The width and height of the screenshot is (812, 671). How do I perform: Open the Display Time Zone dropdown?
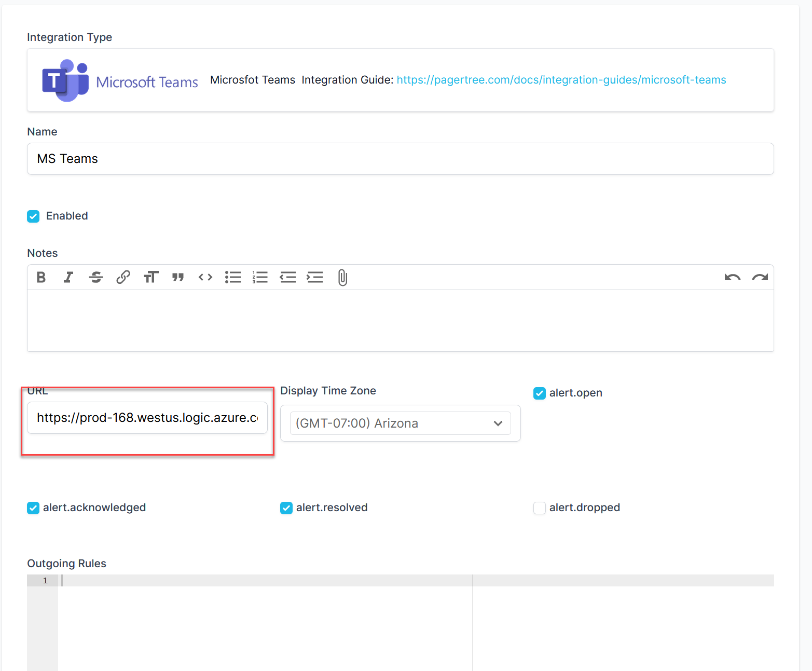pos(400,423)
